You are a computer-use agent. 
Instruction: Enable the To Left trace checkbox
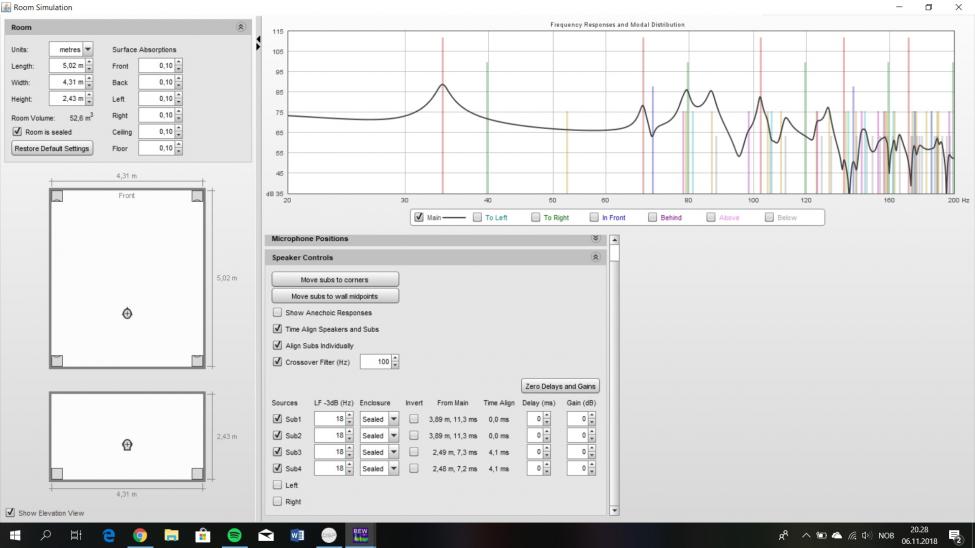tap(477, 217)
